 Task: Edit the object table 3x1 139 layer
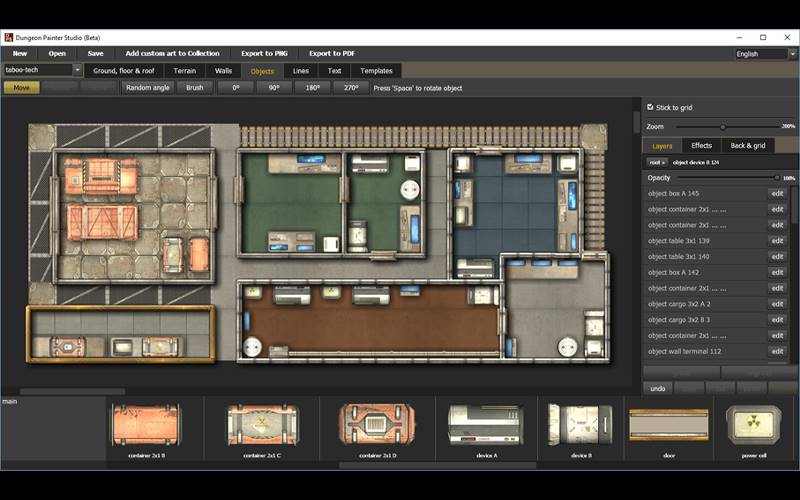(x=776, y=241)
